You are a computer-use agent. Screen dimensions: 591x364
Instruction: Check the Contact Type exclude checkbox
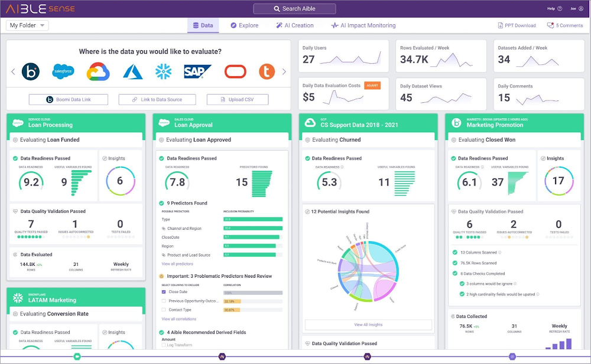pyautogui.click(x=164, y=310)
